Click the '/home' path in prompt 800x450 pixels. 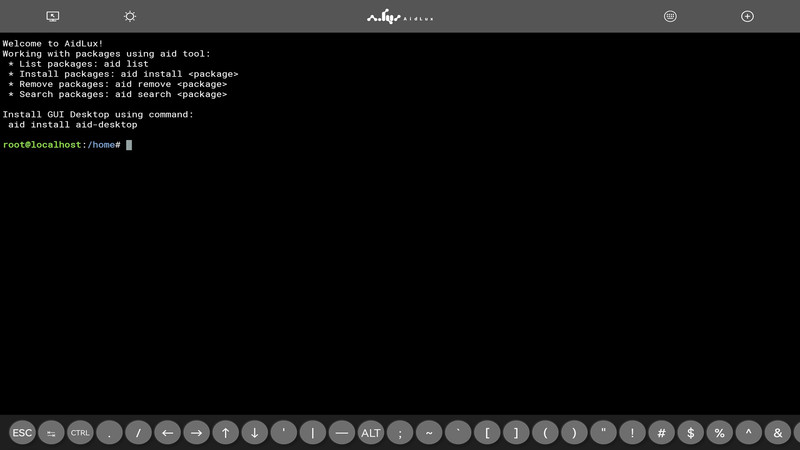[x=101, y=145]
